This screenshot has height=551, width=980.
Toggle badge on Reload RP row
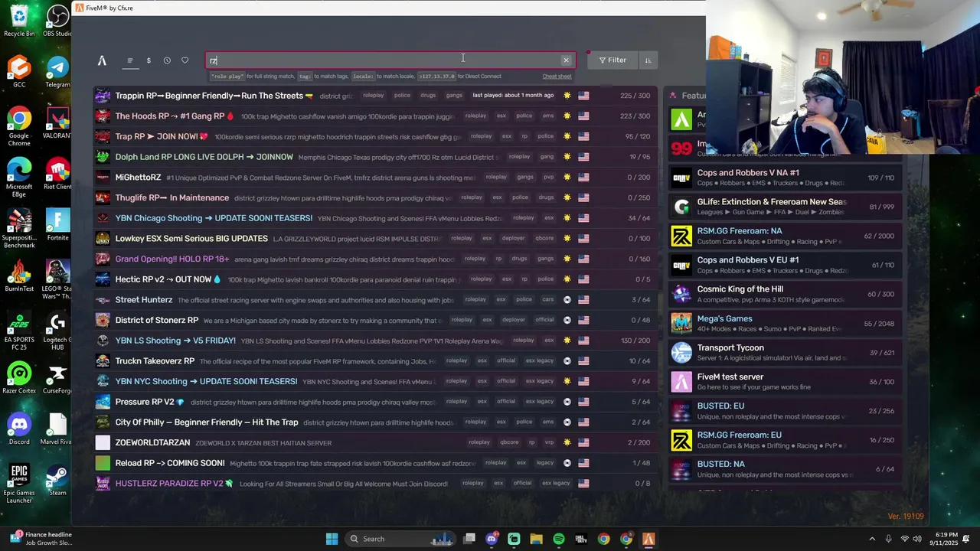tap(567, 463)
